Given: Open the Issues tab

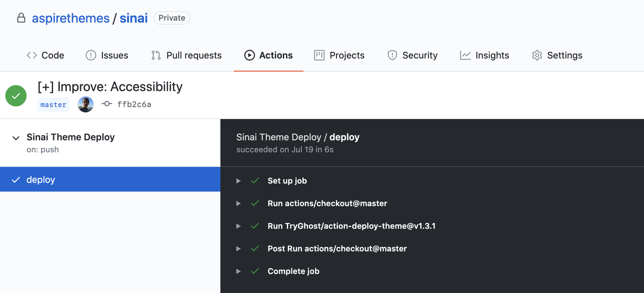Looking at the screenshot, I should click(107, 55).
